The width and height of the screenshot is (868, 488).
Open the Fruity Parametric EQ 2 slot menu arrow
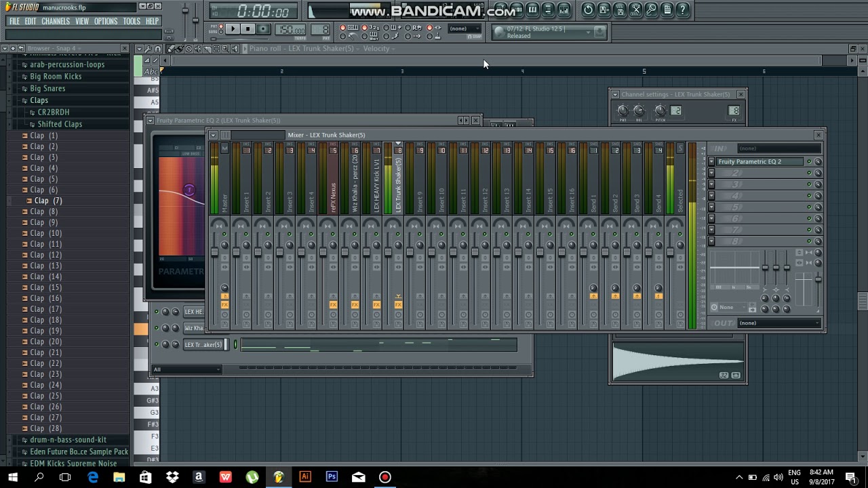point(711,162)
